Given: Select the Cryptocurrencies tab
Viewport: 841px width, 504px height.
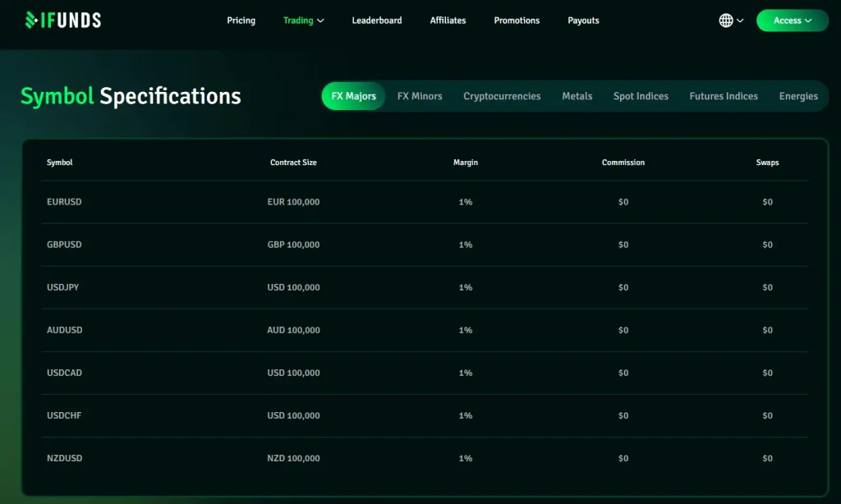Looking at the screenshot, I should 501,96.
